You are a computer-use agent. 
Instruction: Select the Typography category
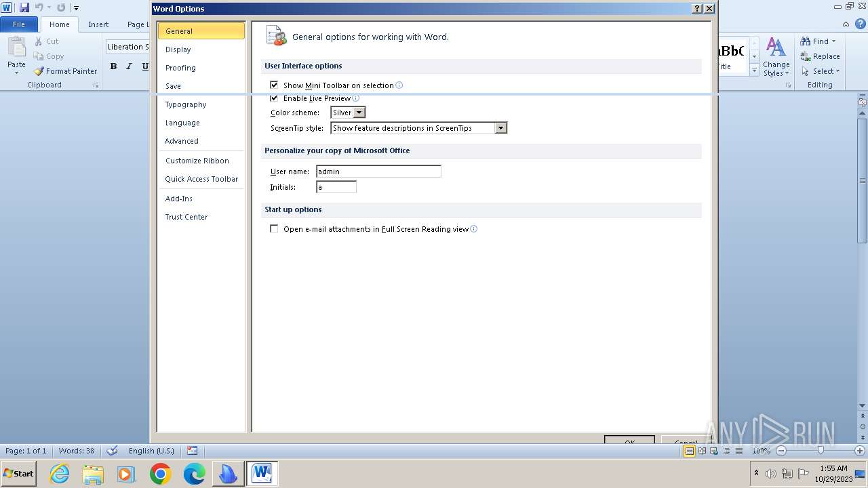coord(201,104)
